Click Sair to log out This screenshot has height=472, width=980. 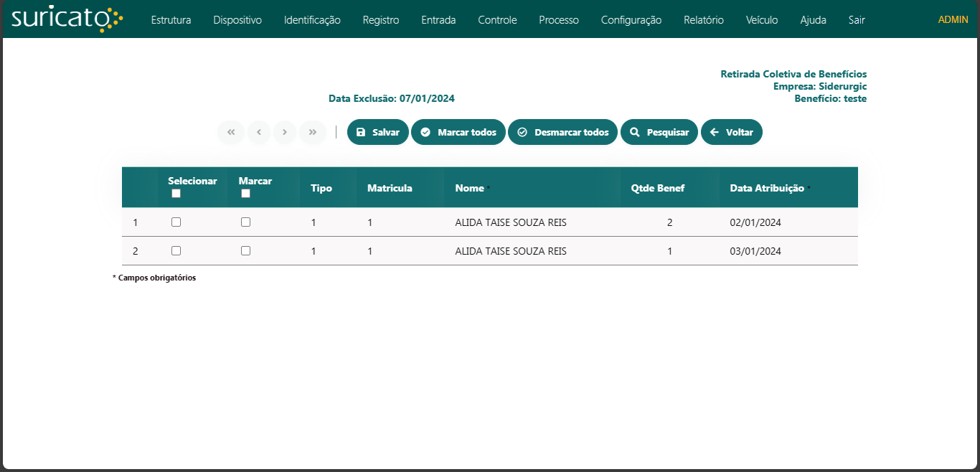click(856, 20)
